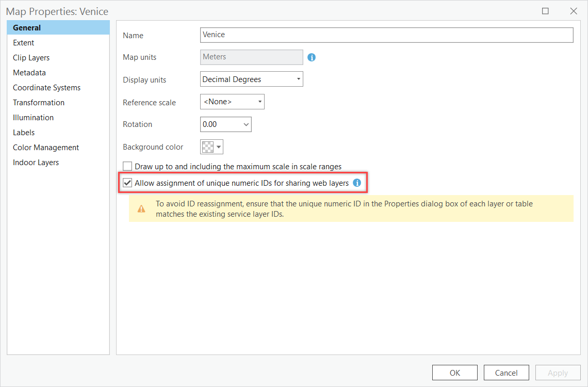Open the Coordinate Systems settings page
This screenshot has width=588, height=387.
tap(46, 87)
